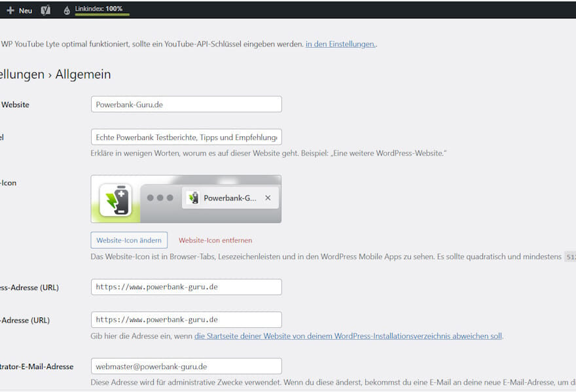Screen dimensions: 576x392
Task: Click the 'Allgemein' page heading text
Action: tap(83, 74)
